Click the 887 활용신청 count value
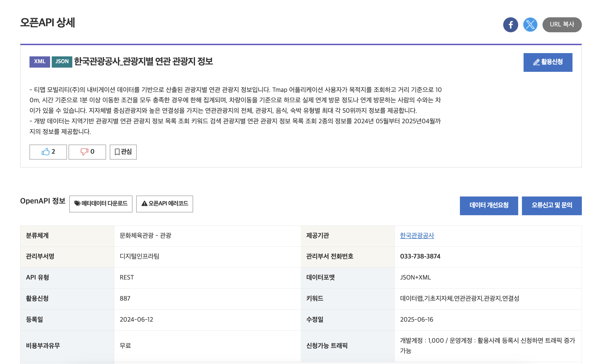The height and width of the screenshot is (364, 609). click(125, 298)
